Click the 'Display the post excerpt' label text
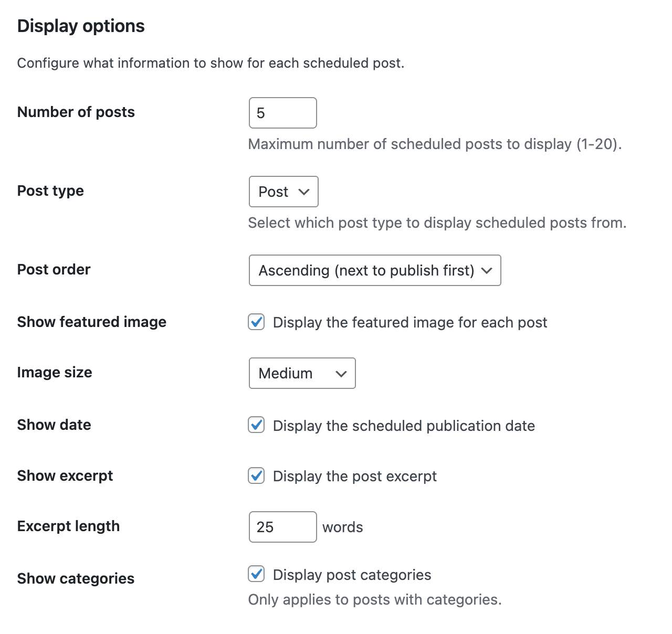Screen dimensions: 672x634 [354, 476]
